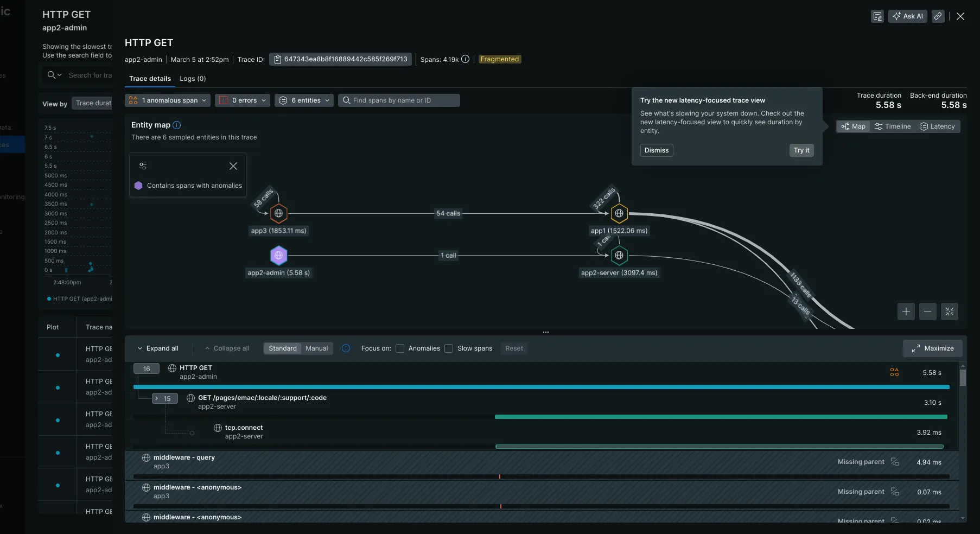Open the 6 entities dropdown

(304, 100)
